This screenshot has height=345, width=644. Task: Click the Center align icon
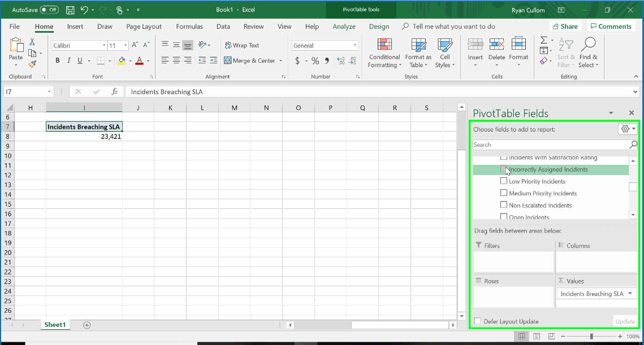pos(176,61)
